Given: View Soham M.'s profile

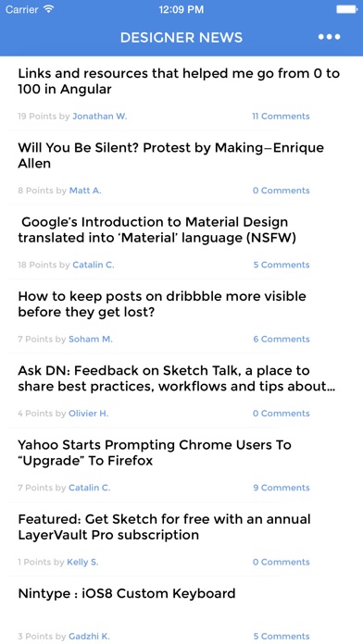Looking at the screenshot, I should point(91,340).
